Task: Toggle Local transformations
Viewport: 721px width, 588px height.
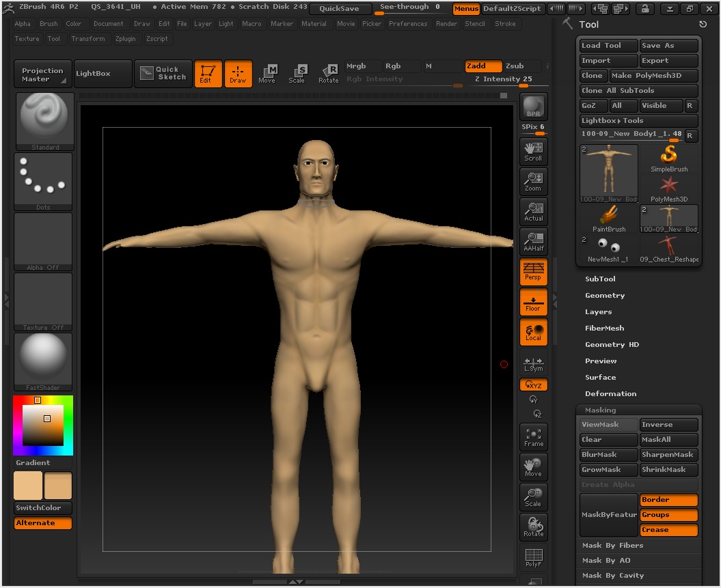Action: click(x=533, y=332)
